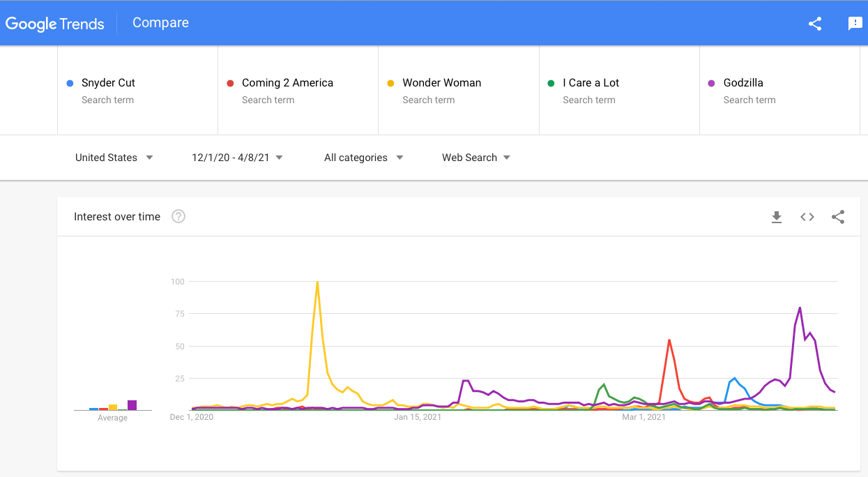Open embed code icon for the chart
Screen dimensions: 868x477
point(807,217)
